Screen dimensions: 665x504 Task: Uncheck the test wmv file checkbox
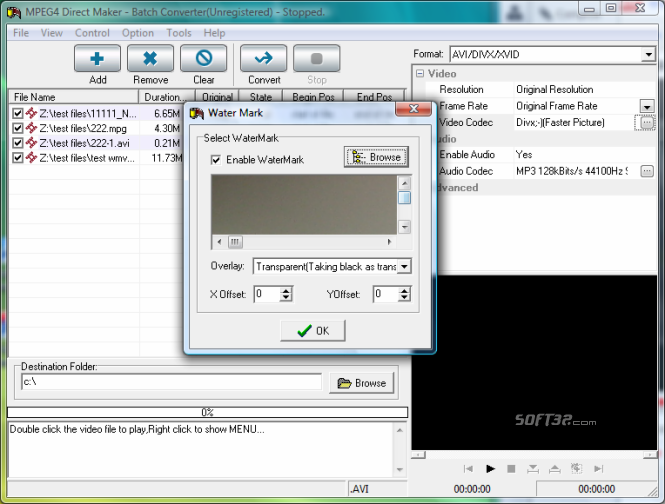coord(17,158)
